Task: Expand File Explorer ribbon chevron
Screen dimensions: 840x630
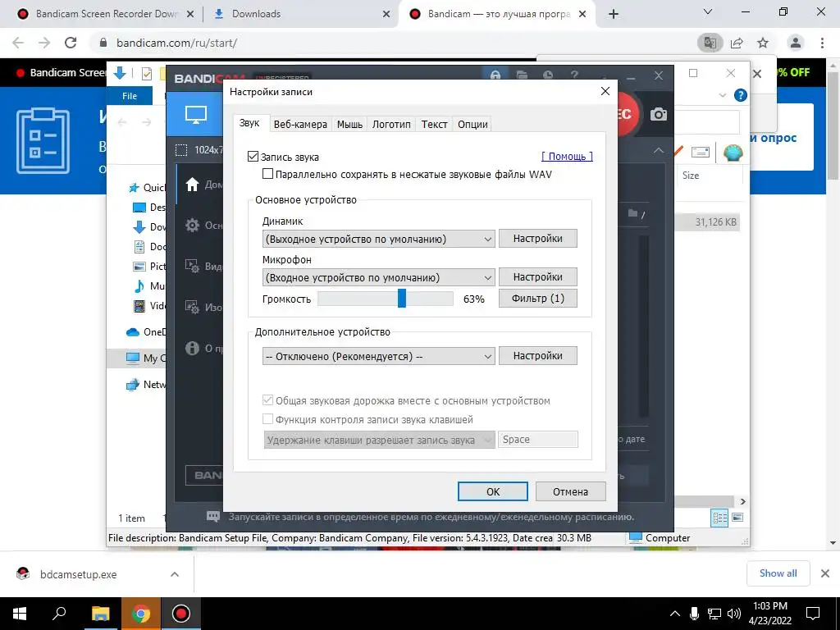Action: pos(722,95)
